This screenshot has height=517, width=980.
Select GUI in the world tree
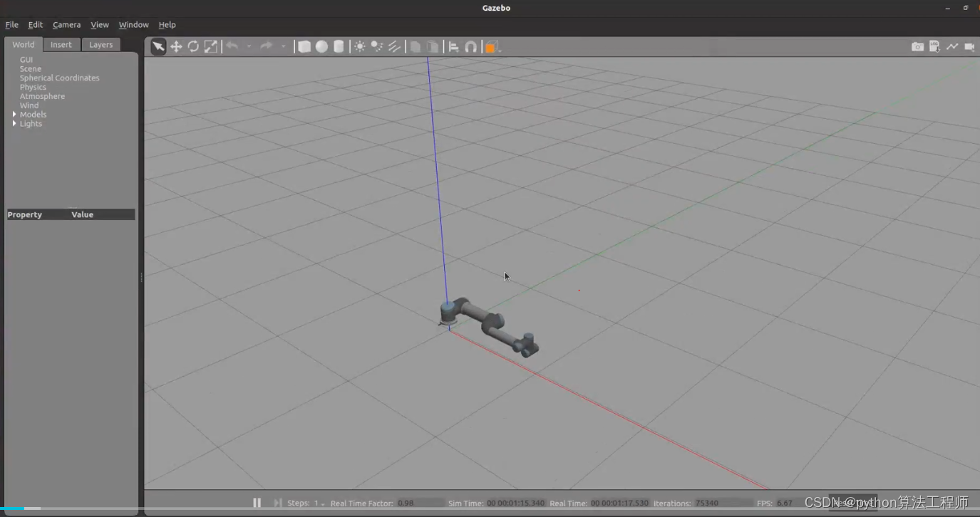26,60
